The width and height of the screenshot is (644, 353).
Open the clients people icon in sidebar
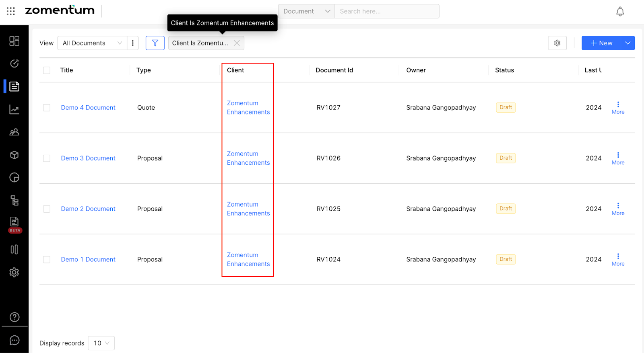point(14,132)
